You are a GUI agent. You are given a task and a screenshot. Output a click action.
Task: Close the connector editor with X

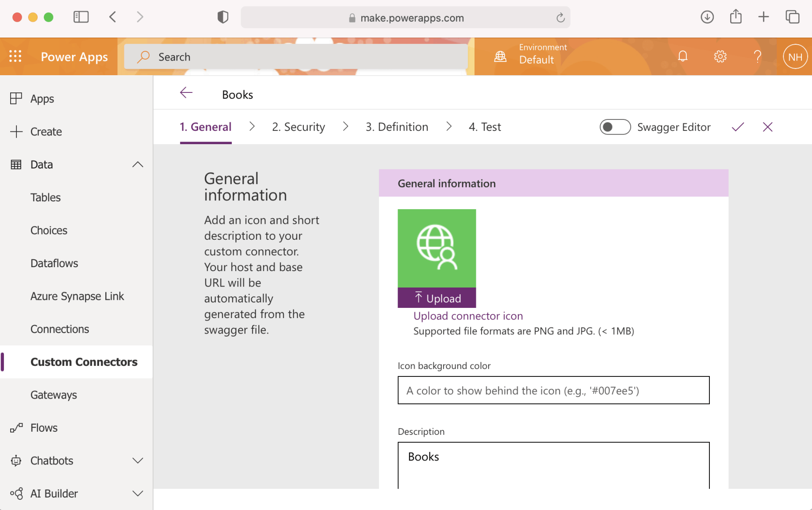[x=767, y=127]
